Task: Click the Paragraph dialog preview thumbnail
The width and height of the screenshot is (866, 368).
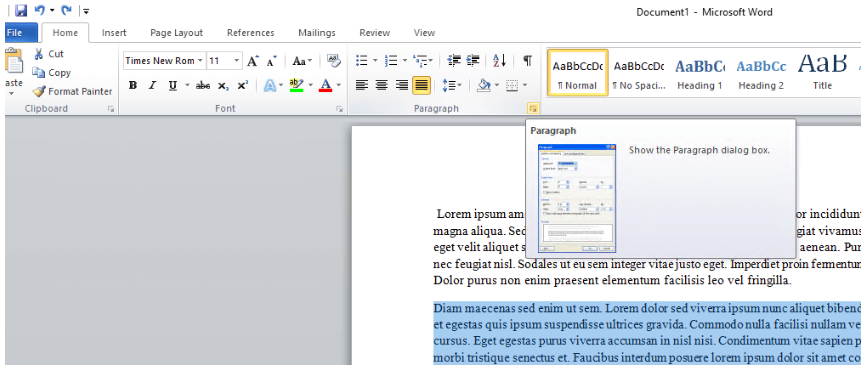Action: (x=577, y=198)
